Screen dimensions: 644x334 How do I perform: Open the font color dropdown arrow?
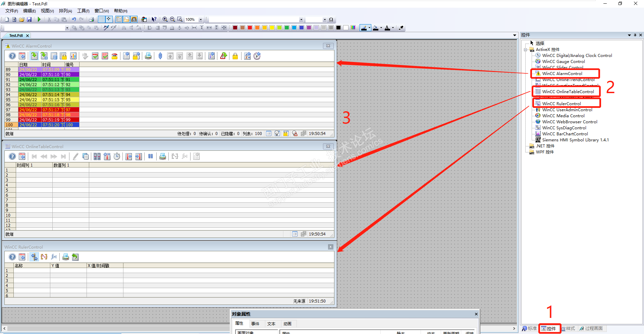(393, 28)
